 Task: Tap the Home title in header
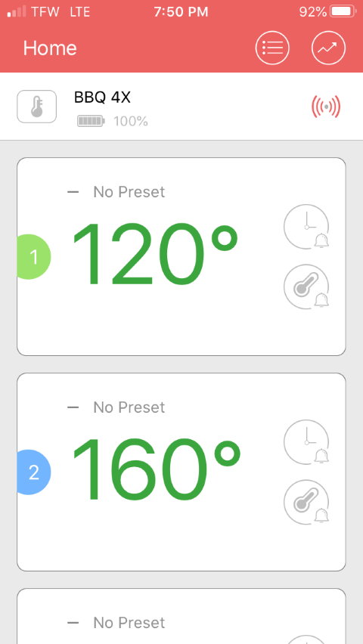tap(50, 48)
